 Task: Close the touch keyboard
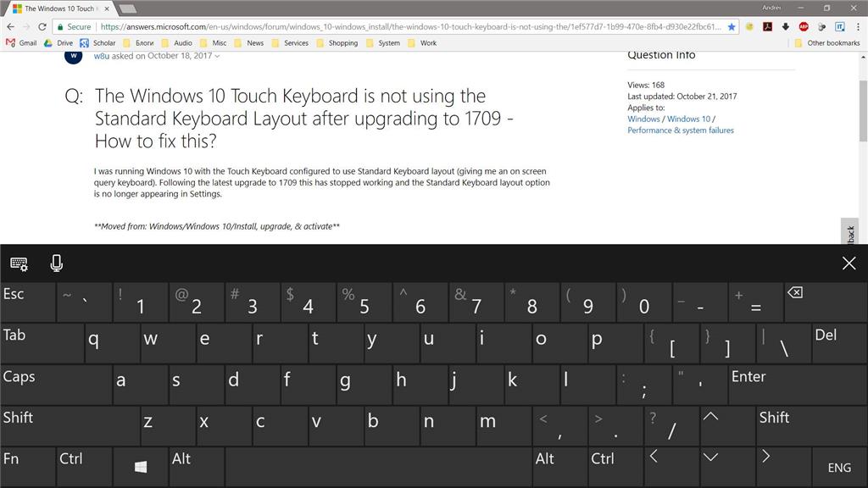(x=849, y=263)
